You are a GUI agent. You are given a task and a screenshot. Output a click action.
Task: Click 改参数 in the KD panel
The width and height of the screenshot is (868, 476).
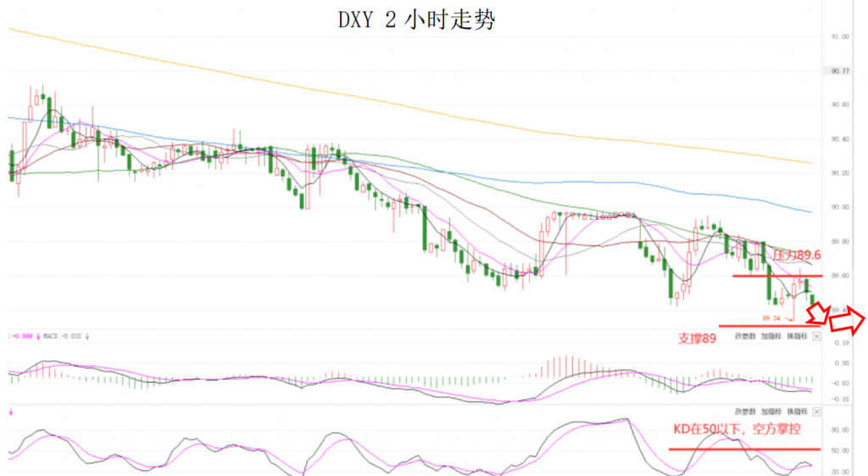point(745,412)
